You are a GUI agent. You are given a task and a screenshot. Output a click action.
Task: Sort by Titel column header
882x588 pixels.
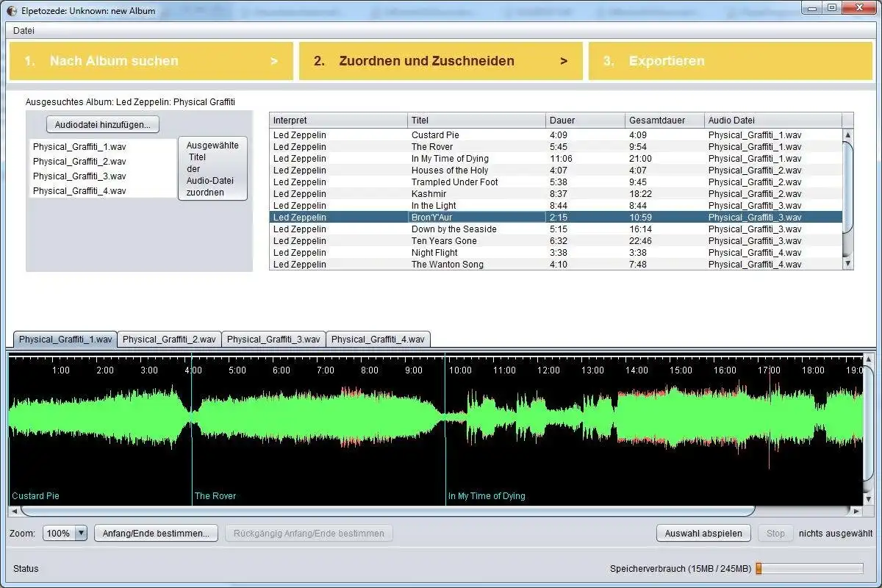476,121
